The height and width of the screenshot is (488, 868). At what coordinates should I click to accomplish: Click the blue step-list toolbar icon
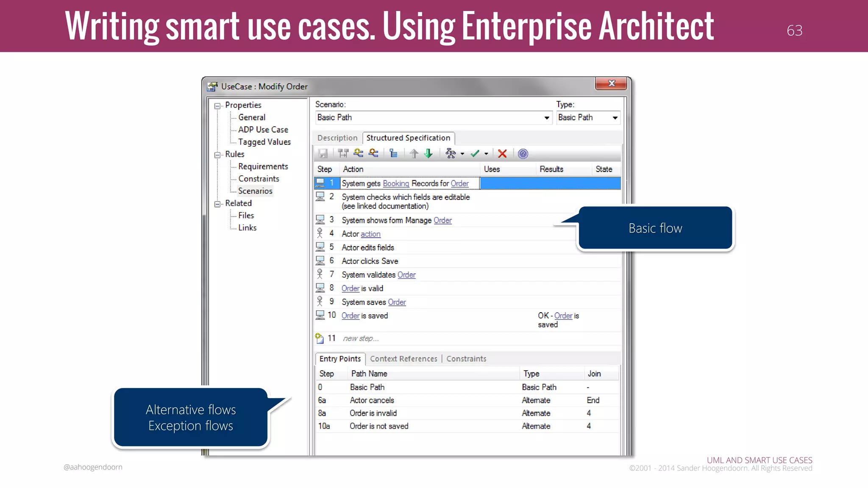[393, 154]
